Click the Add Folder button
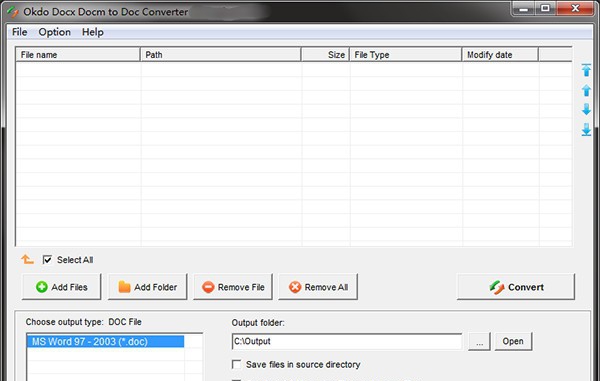Image resolution: width=600 pixels, height=381 pixels. pyautogui.click(x=147, y=287)
